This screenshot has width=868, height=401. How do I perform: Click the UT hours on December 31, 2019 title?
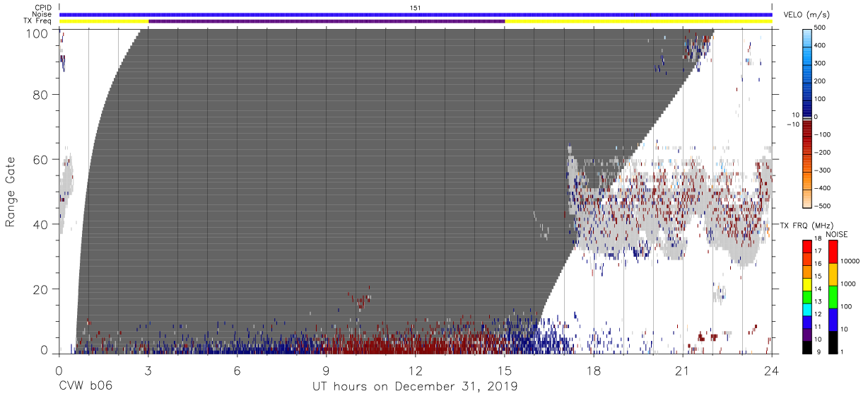(416, 387)
